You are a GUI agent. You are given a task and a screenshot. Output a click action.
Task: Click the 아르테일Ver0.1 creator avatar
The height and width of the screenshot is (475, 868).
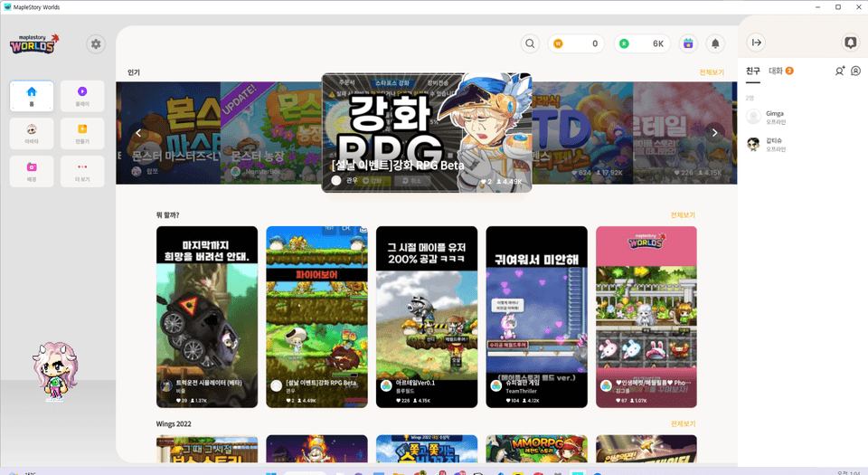(386, 385)
